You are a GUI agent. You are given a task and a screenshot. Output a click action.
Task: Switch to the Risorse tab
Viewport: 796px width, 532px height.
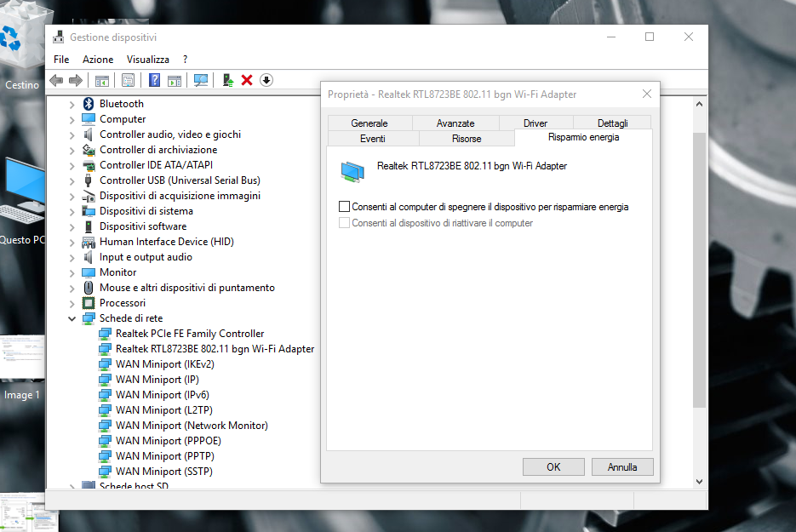pos(467,139)
